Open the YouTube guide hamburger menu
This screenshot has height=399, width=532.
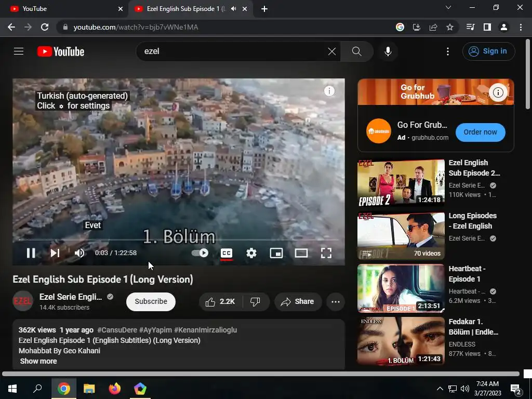point(19,51)
